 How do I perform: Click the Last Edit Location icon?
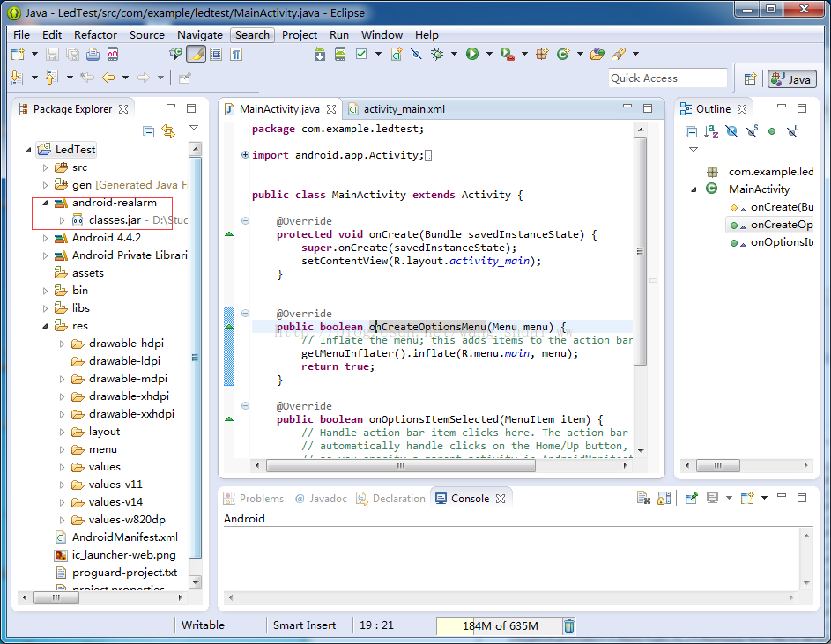tap(87, 78)
